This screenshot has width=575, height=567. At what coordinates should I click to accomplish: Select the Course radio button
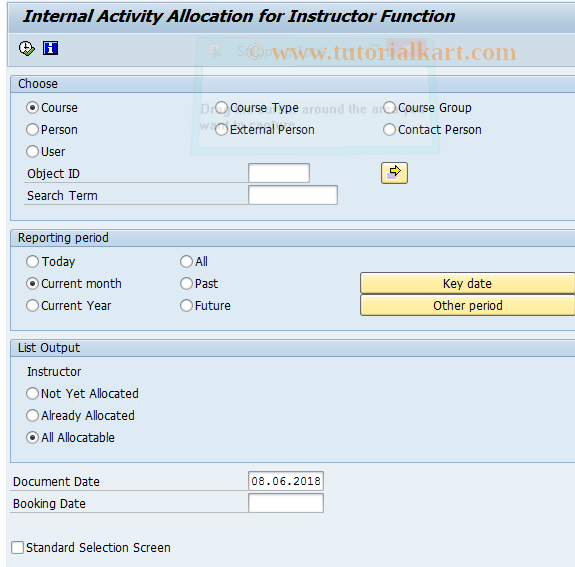tap(32, 108)
